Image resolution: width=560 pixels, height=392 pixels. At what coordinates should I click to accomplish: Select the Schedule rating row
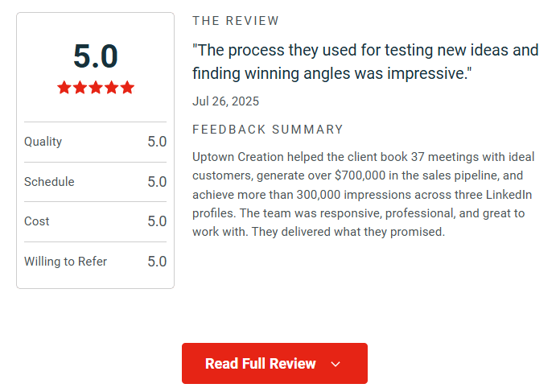pos(95,182)
